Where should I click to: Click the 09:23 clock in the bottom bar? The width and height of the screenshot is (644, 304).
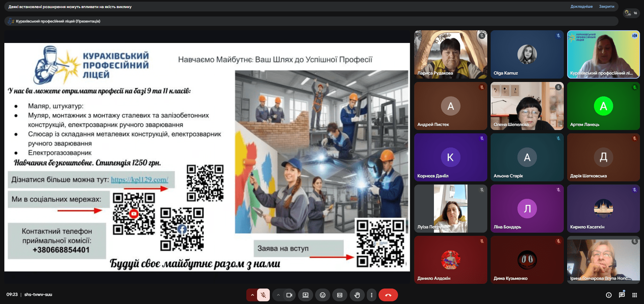(x=12, y=295)
